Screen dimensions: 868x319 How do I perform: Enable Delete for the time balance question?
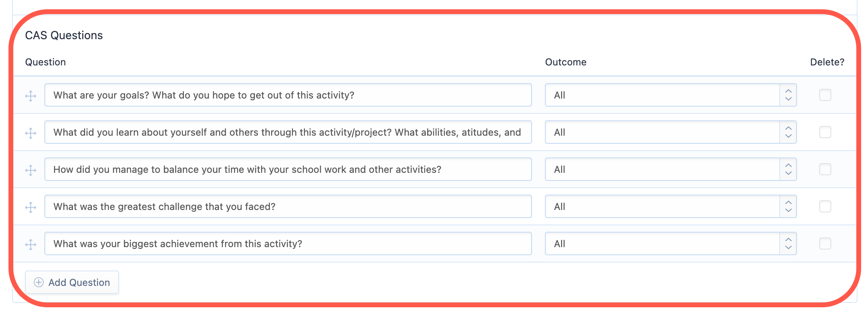coord(825,169)
